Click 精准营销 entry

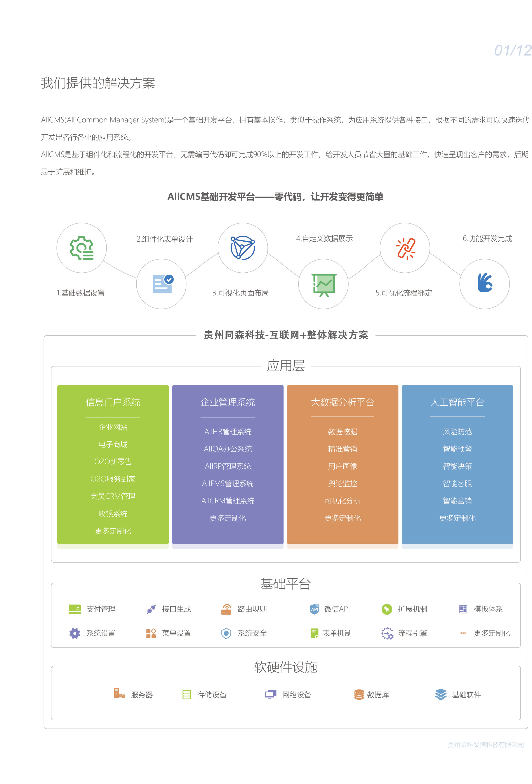tap(342, 449)
